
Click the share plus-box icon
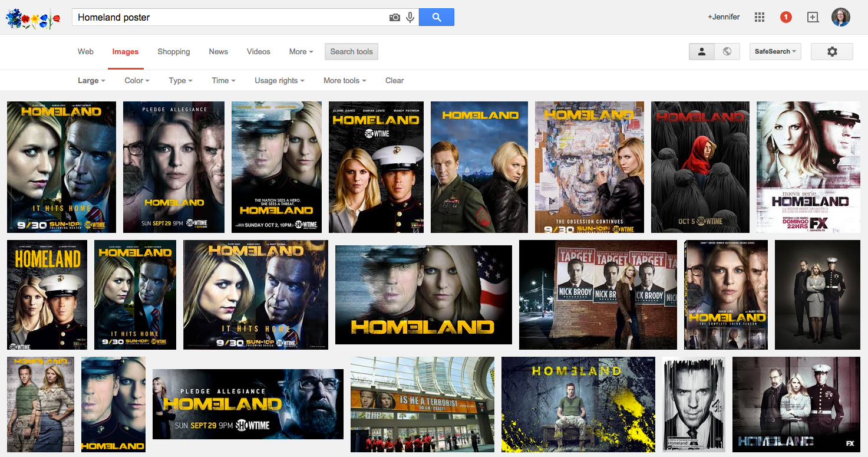tap(813, 17)
